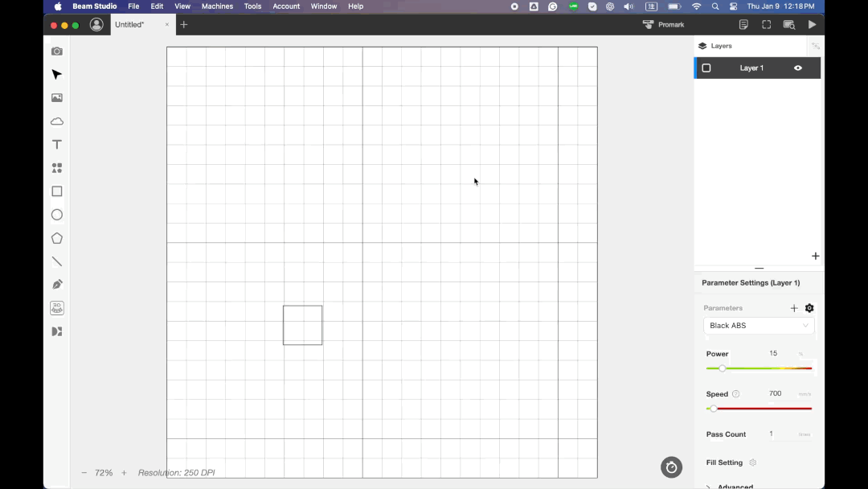
Task: Open the camera preview tool
Action: tap(57, 51)
